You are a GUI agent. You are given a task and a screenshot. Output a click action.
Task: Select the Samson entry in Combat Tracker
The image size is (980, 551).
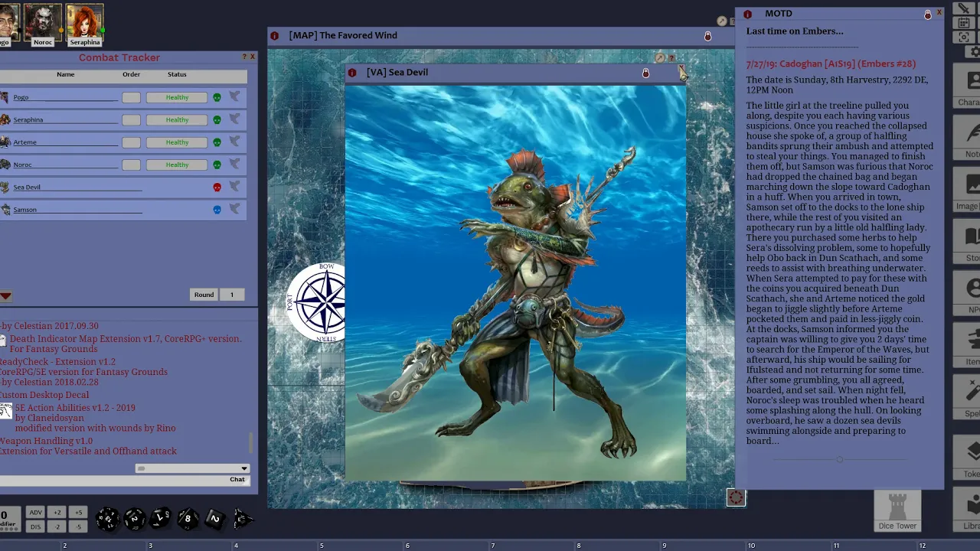[122, 210]
